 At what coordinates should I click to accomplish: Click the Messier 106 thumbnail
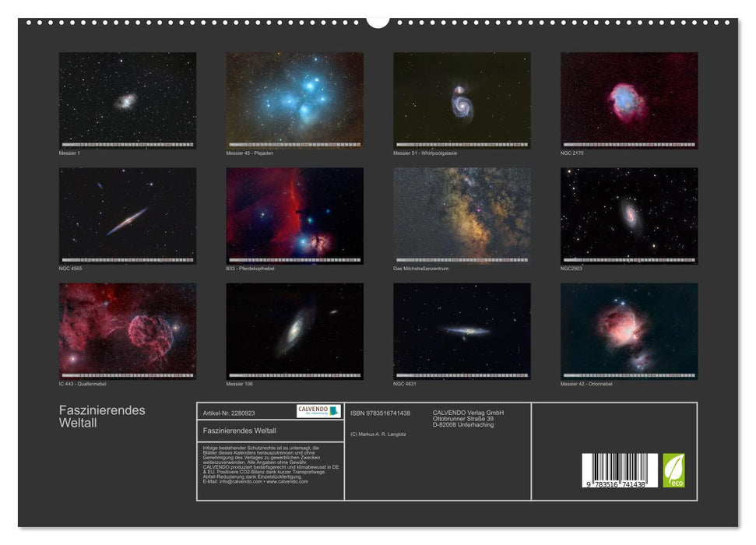pyautogui.click(x=294, y=330)
